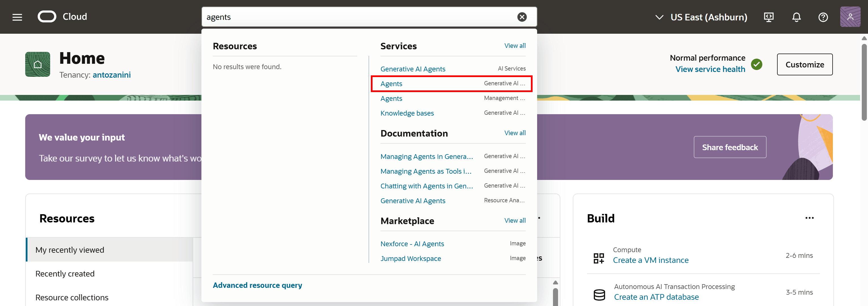Click the Customize button
Image resolution: width=868 pixels, height=306 pixels.
[805, 64]
